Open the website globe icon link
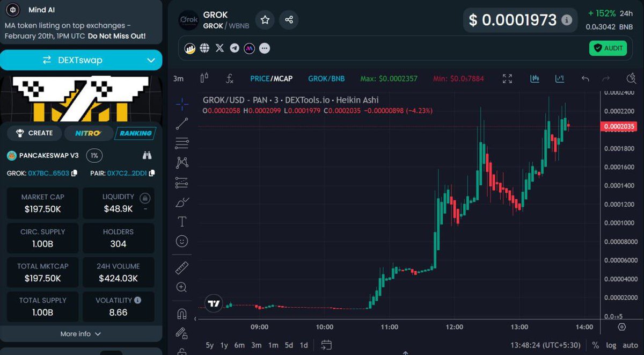This screenshot has width=644, height=355. point(204,48)
